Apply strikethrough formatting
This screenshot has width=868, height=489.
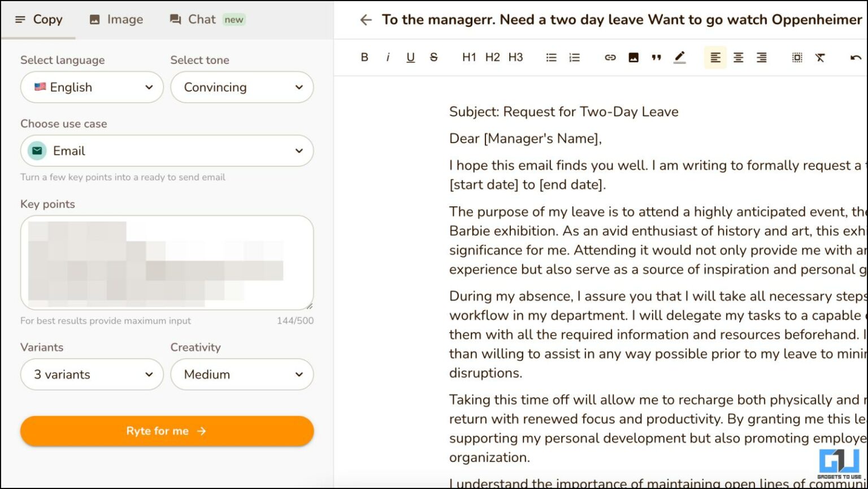(433, 57)
